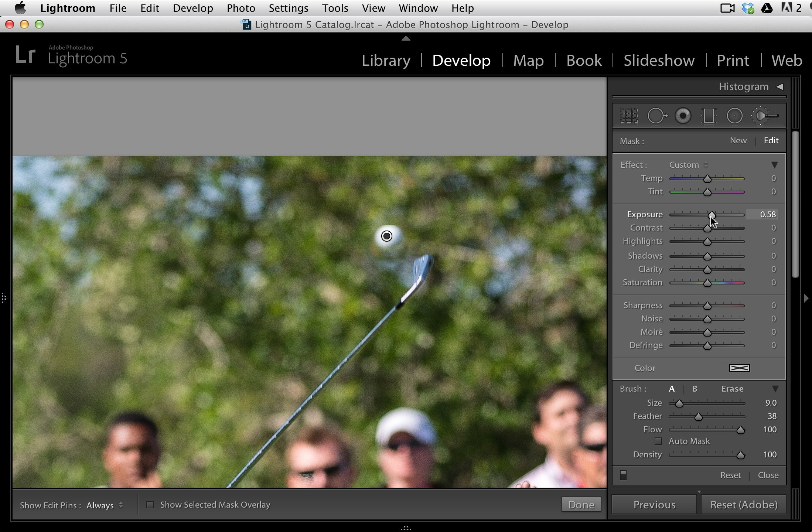The width and height of the screenshot is (812, 532).
Task: Click Close in the brush panel
Action: click(768, 475)
